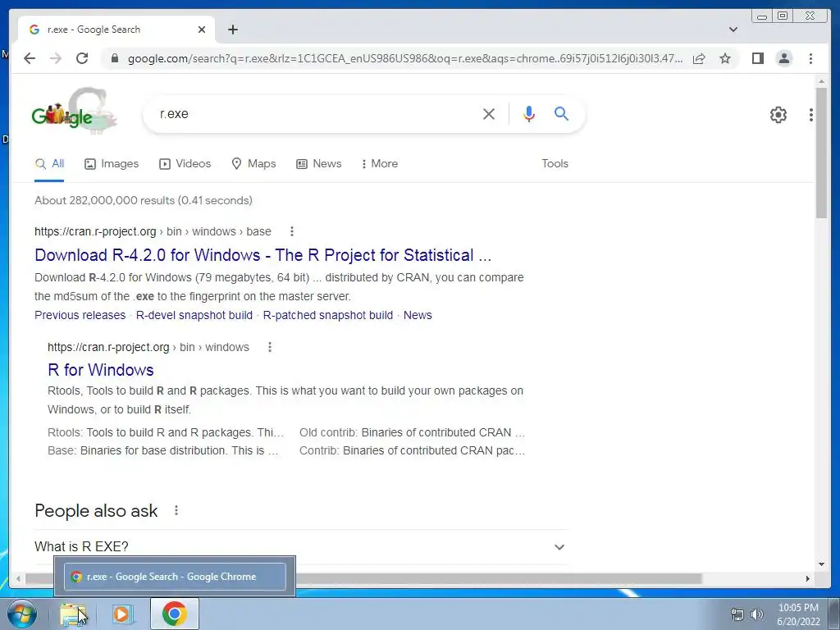Expand What is R EXE? question

tap(300, 547)
